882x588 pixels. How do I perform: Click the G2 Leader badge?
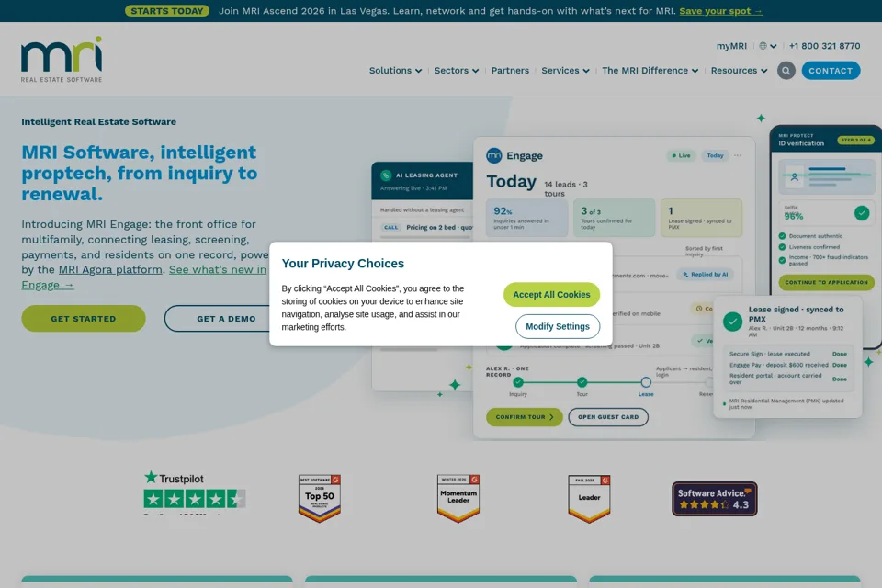tap(589, 499)
